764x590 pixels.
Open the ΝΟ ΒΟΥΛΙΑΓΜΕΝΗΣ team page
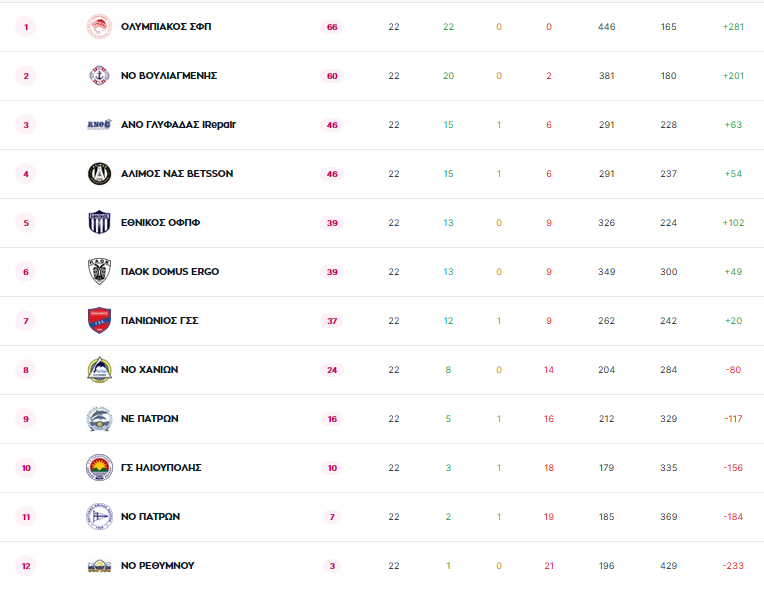click(x=169, y=76)
